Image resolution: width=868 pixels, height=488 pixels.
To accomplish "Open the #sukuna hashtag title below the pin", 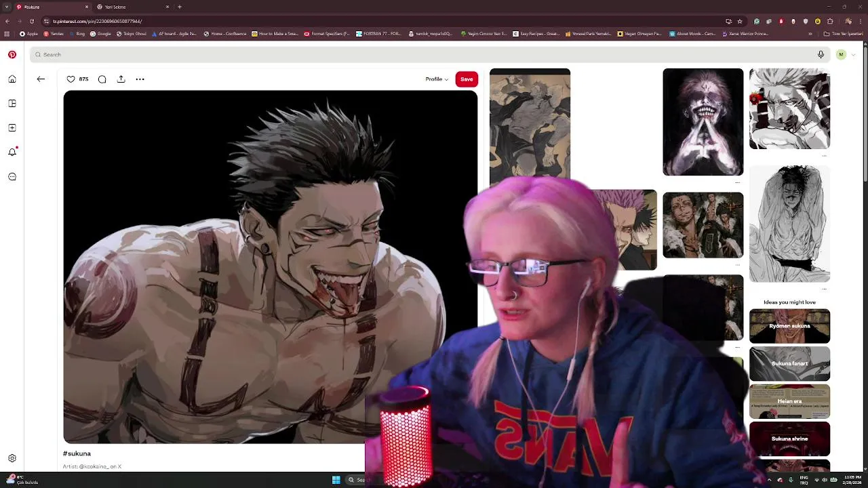I will pyautogui.click(x=77, y=453).
